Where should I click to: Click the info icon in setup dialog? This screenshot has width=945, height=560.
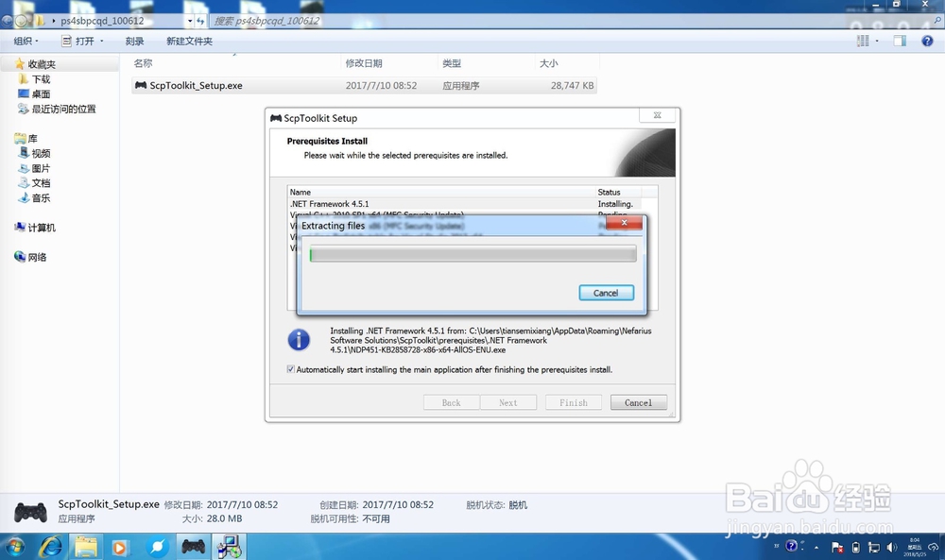click(x=299, y=340)
